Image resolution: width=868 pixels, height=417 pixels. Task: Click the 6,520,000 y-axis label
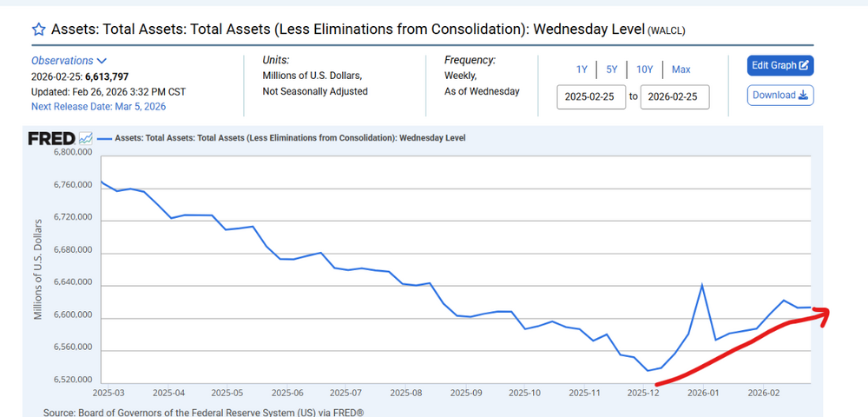(x=73, y=380)
